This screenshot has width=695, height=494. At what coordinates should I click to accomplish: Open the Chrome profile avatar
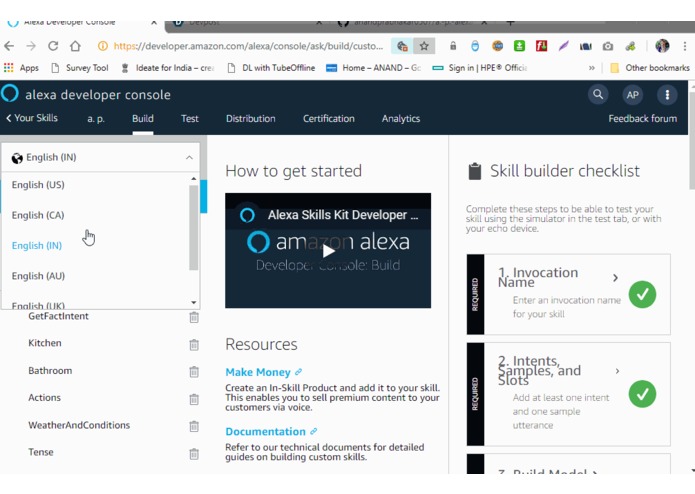click(x=662, y=46)
